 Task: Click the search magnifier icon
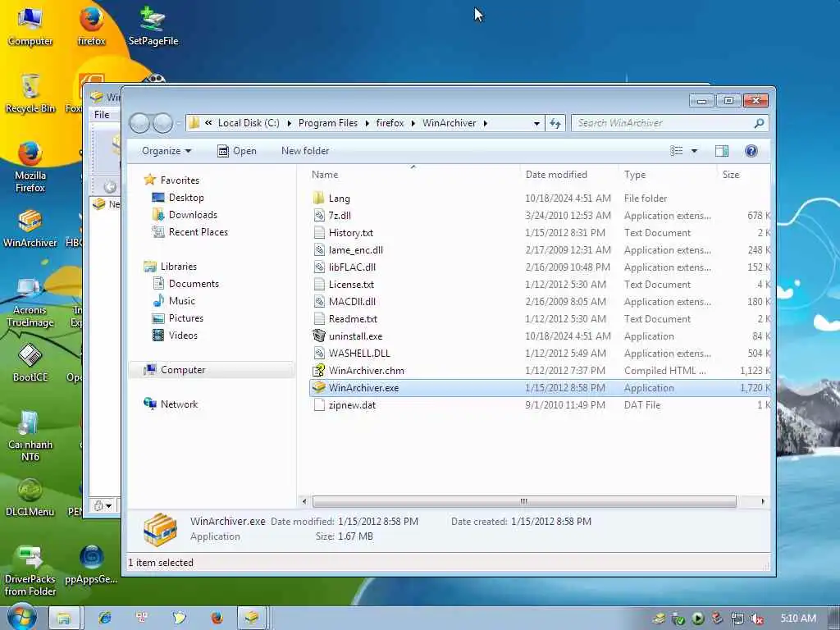click(x=759, y=123)
